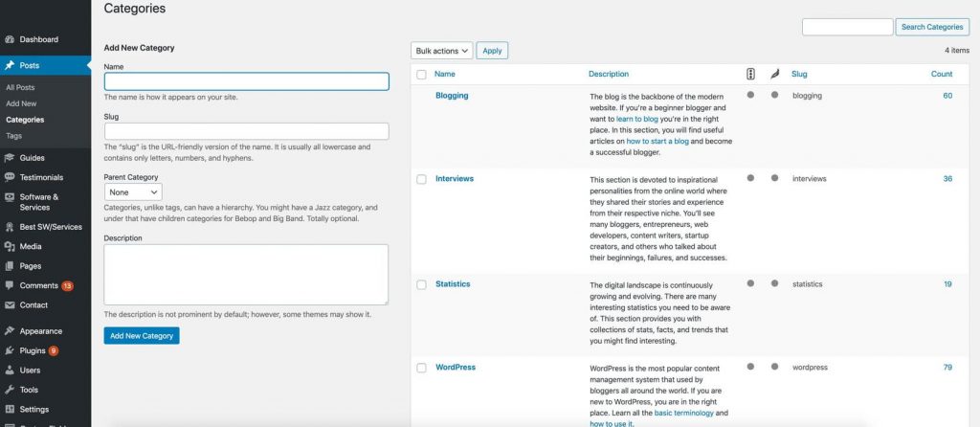The height and width of the screenshot is (427, 980).
Task: Go to All Posts in sidebar
Action: coord(20,87)
